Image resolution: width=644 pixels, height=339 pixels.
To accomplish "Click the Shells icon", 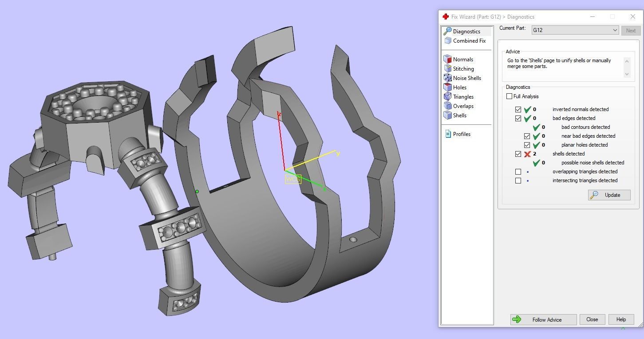I will 447,115.
